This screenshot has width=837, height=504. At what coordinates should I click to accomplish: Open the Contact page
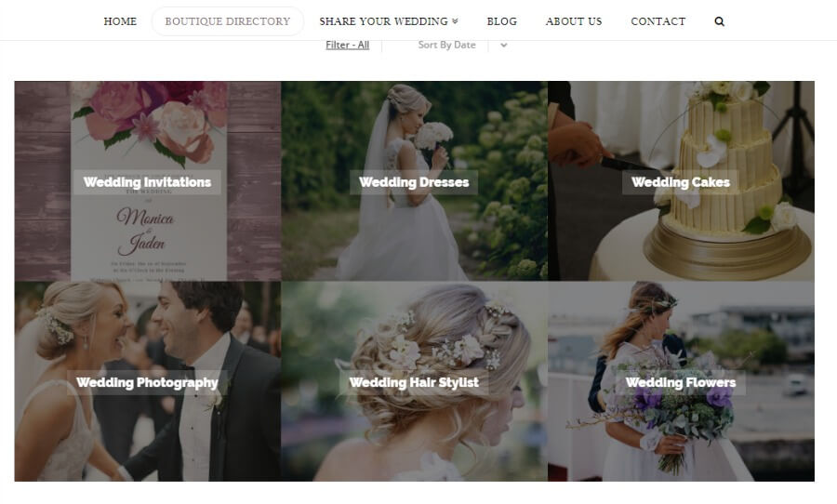tap(658, 21)
